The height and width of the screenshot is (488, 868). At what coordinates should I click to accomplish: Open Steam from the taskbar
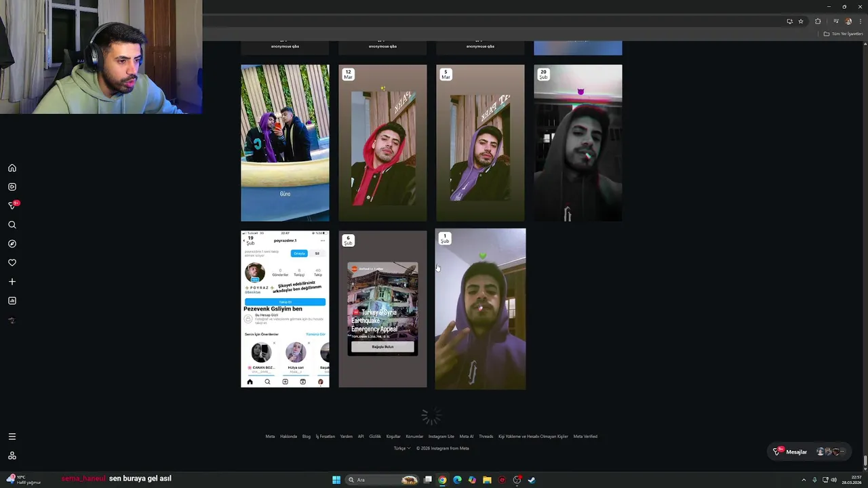(x=532, y=480)
